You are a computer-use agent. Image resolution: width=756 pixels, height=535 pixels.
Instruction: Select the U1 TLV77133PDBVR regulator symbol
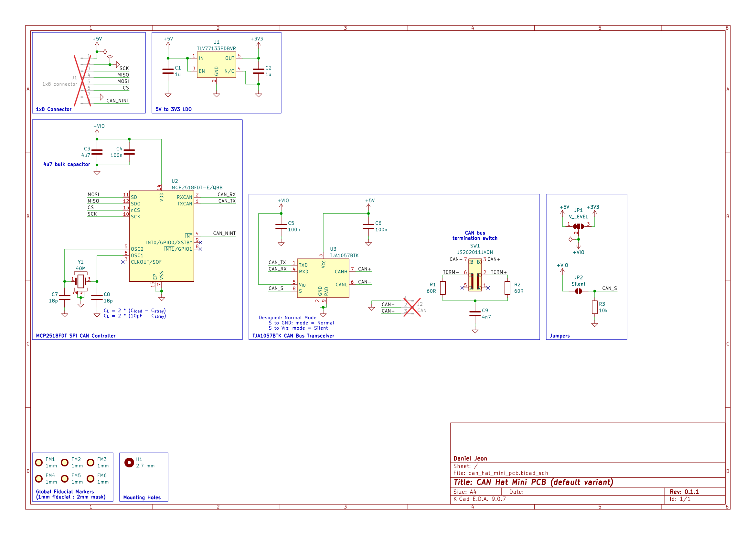pyautogui.click(x=216, y=65)
